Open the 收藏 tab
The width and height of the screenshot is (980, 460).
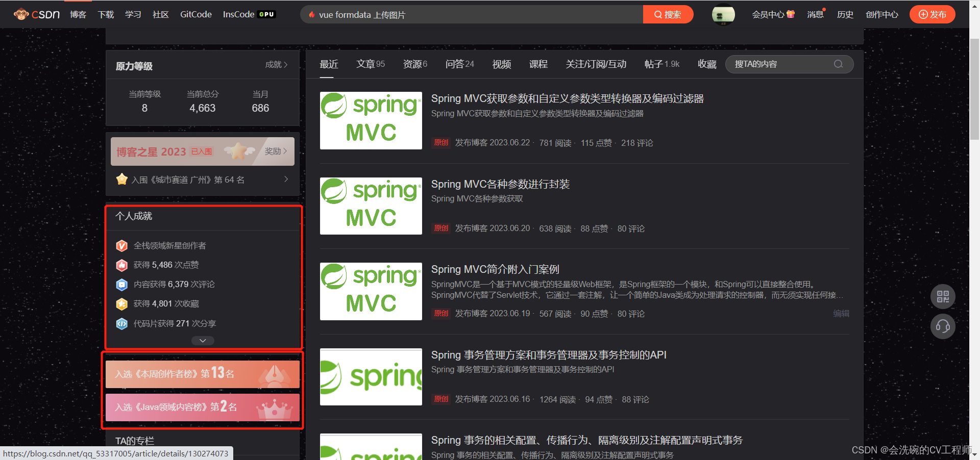[707, 64]
